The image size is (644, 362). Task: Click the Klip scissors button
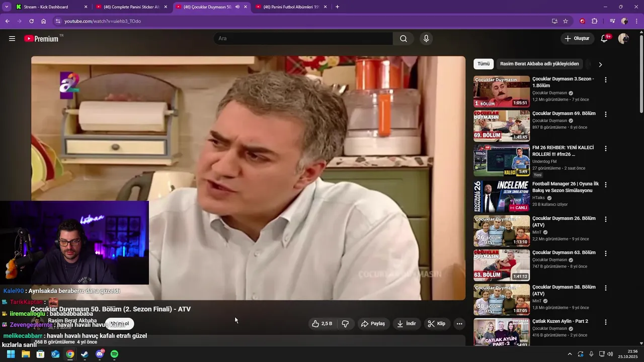coord(437,324)
